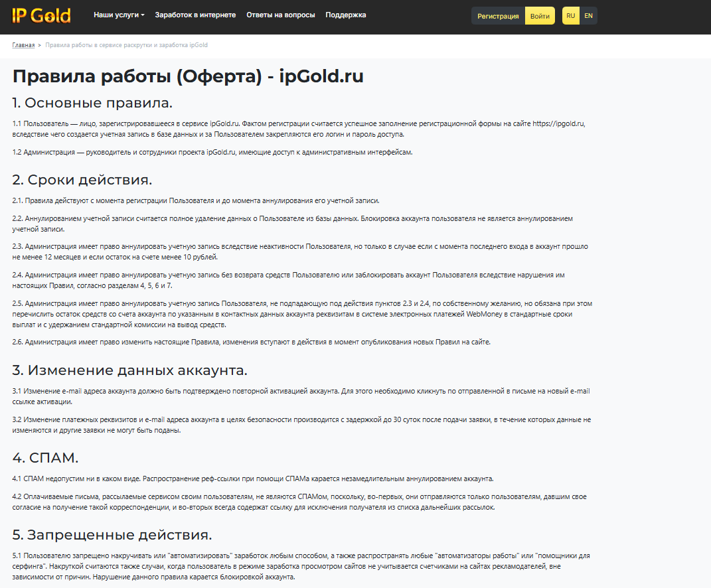The height and width of the screenshot is (588, 711).
Task: Click paragraph 5.1 about накручивать заработок
Action: click(x=301, y=566)
